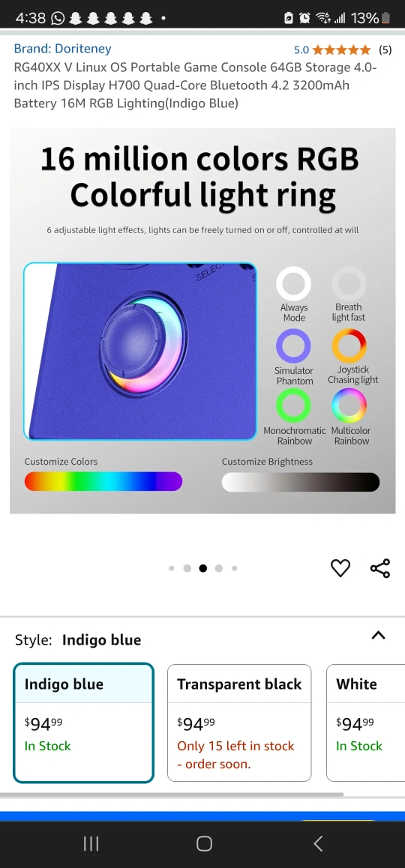Open recent apps navigation icon
Screen dimensions: 405x868
click(x=91, y=844)
